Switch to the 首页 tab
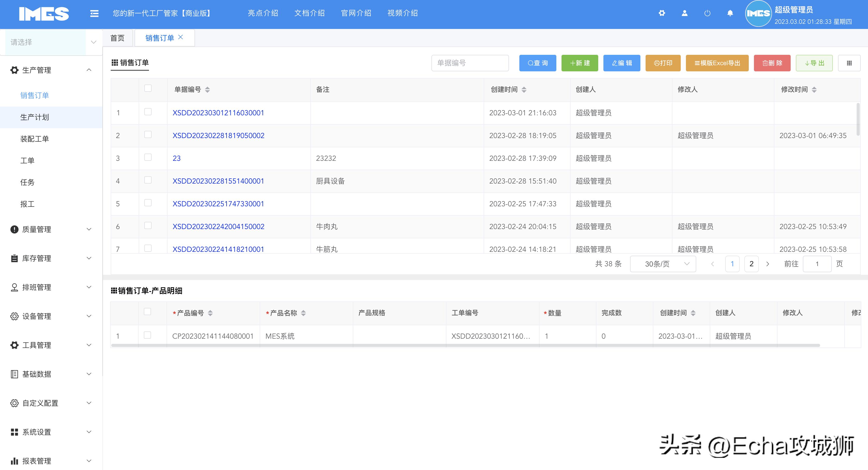The width and height of the screenshot is (868, 470). point(117,37)
